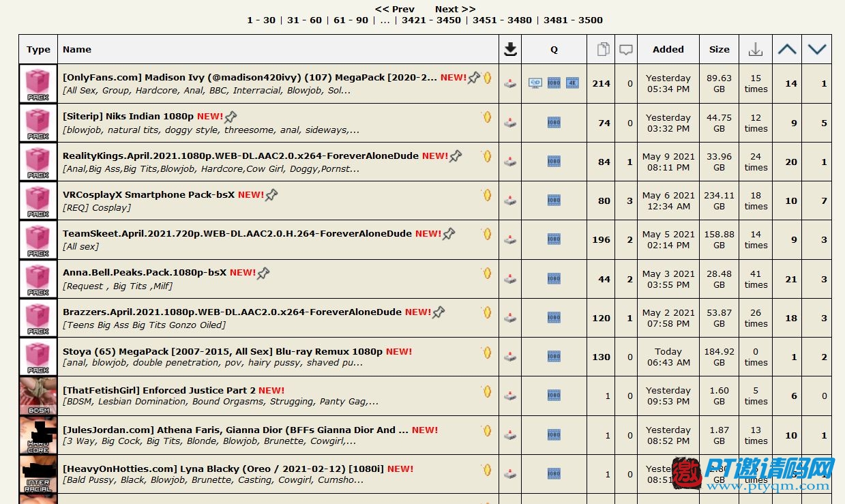Image resolution: width=845 pixels, height=504 pixels.
Task: Click the pin icon beside RealityKings.April.2021
Action: pos(456,156)
